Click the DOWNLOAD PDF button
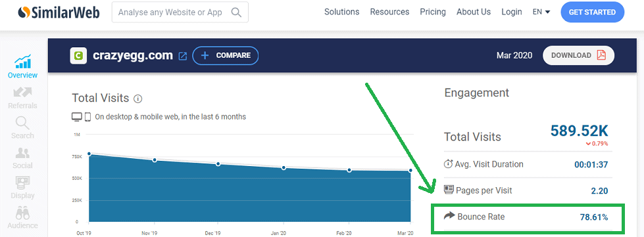644x237 pixels. tap(578, 55)
